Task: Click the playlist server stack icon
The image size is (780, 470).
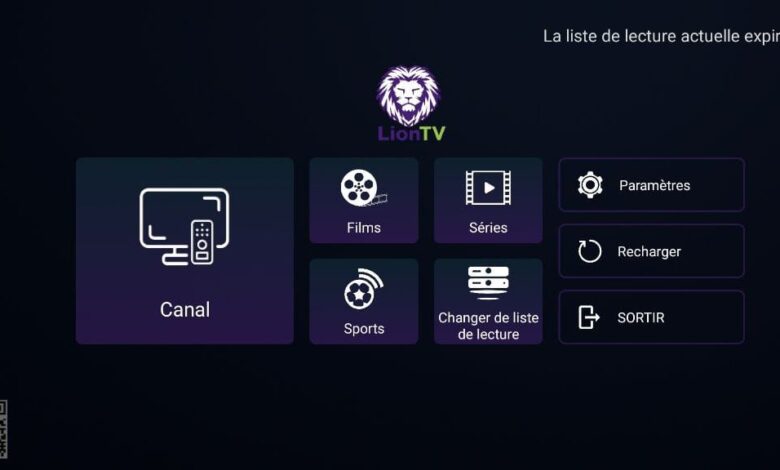Action: [x=488, y=283]
